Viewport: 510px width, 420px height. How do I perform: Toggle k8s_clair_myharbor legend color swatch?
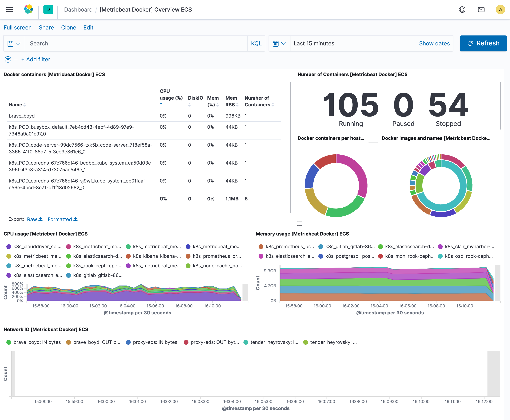click(440, 246)
